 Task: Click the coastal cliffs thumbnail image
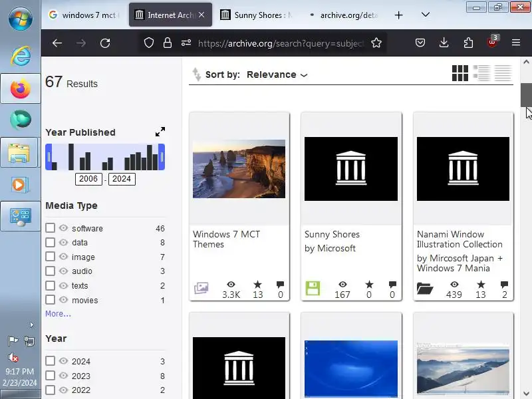(239, 169)
